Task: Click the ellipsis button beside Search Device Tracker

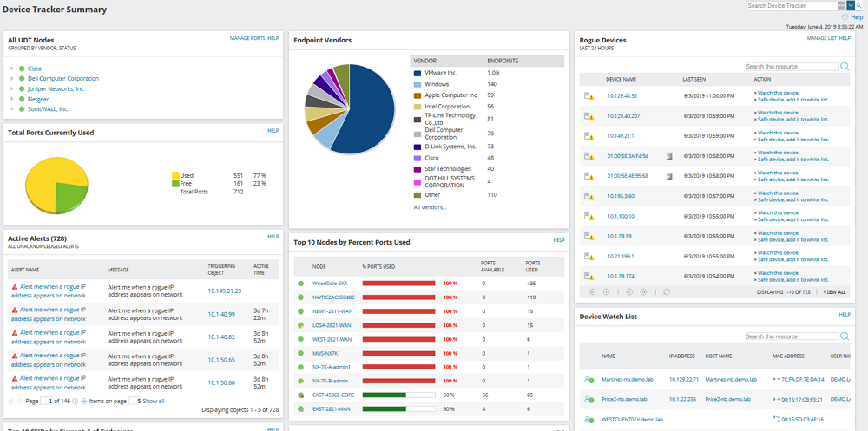Action: pos(843,5)
